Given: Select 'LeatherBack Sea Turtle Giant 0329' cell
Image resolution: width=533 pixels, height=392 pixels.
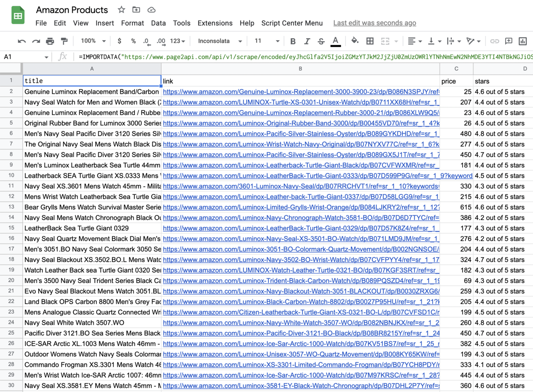Looking at the screenshot, I should click(x=92, y=228).
